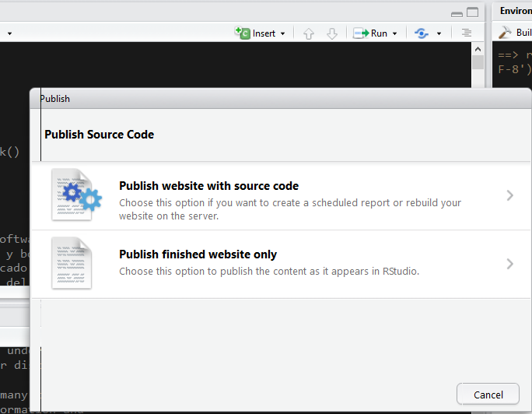Screen dimensions: 532x414
Task: Click the blue Publish icon
Action: (422, 33)
